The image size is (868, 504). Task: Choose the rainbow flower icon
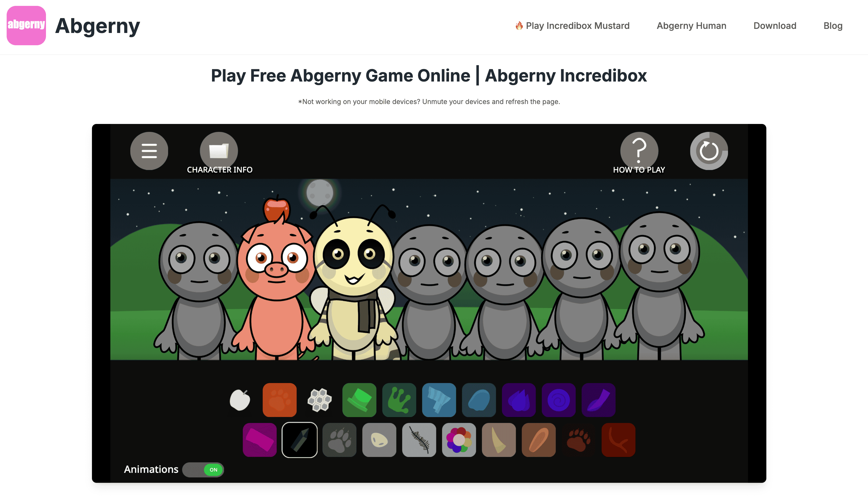tap(459, 440)
